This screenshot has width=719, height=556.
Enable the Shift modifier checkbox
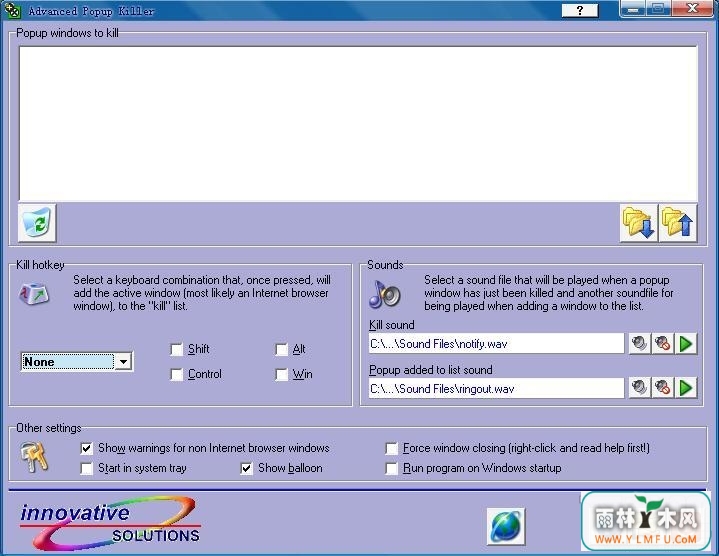pos(177,350)
